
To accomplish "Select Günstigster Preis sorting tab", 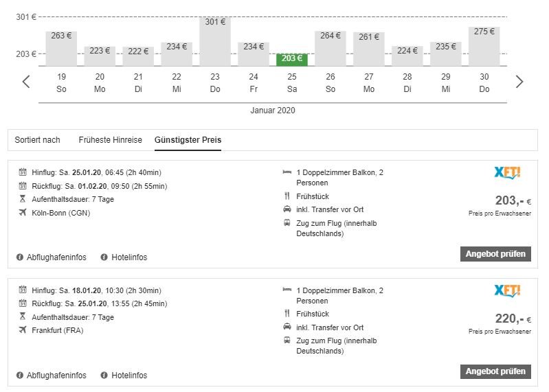I will coord(188,140).
